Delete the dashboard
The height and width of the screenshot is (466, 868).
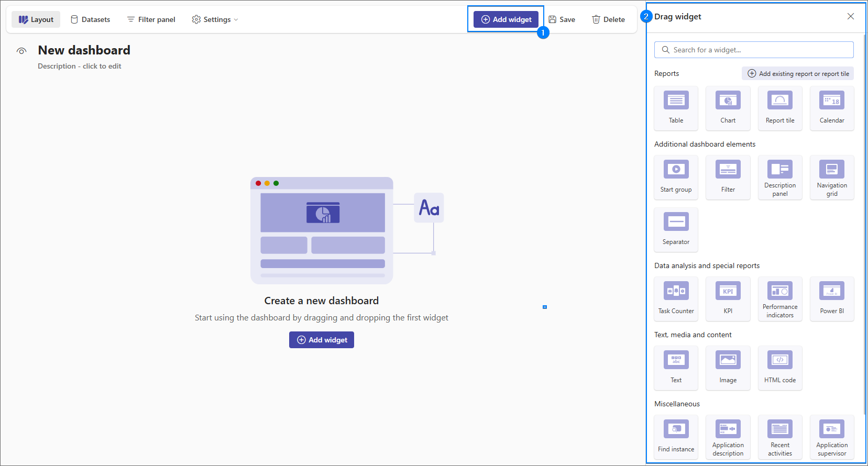click(608, 19)
